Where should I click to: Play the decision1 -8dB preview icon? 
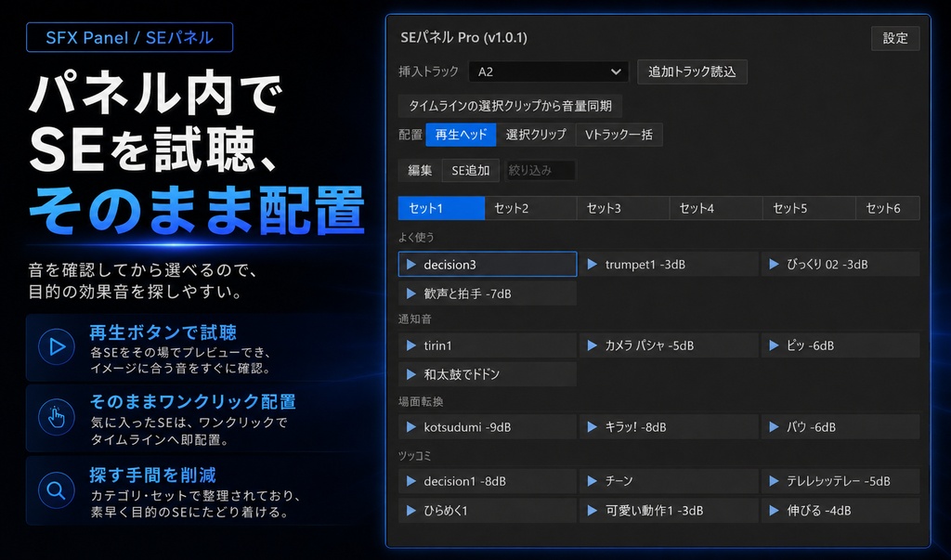pos(411,481)
